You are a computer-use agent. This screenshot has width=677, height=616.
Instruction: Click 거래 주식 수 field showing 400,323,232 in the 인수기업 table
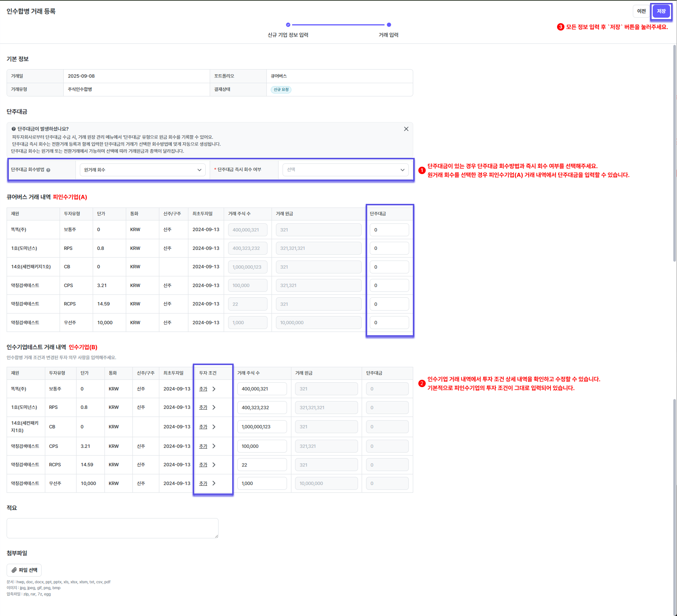point(262,407)
